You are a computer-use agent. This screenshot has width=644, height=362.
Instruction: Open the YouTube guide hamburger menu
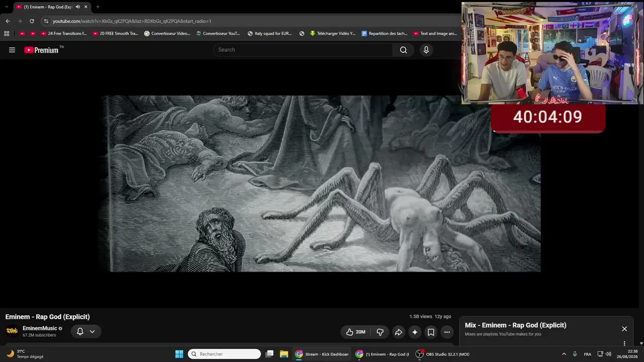tap(12, 50)
